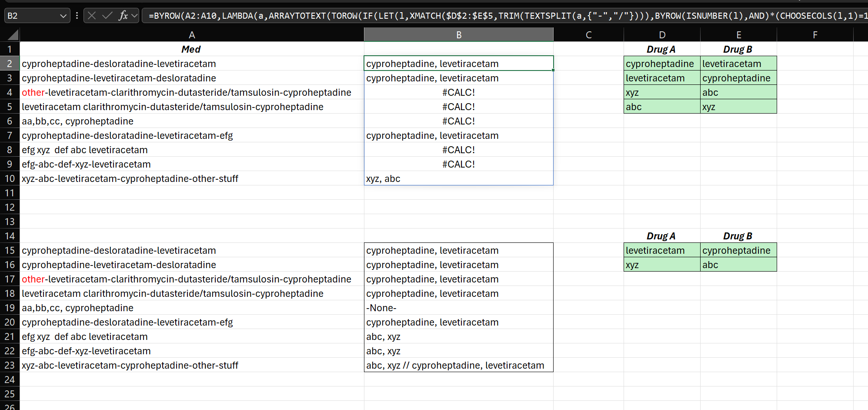Click cell A23 ending in 'other-stuff'
The height and width of the screenshot is (410, 868).
point(192,365)
